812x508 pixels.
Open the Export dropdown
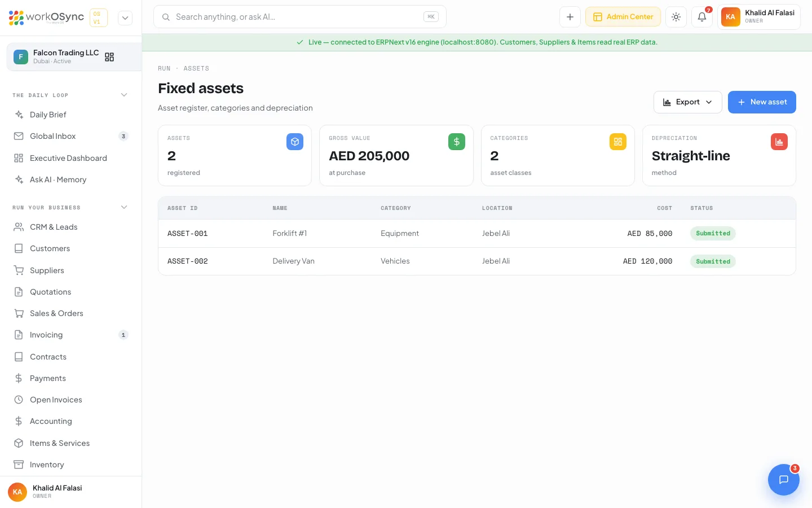click(x=687, y=102)
